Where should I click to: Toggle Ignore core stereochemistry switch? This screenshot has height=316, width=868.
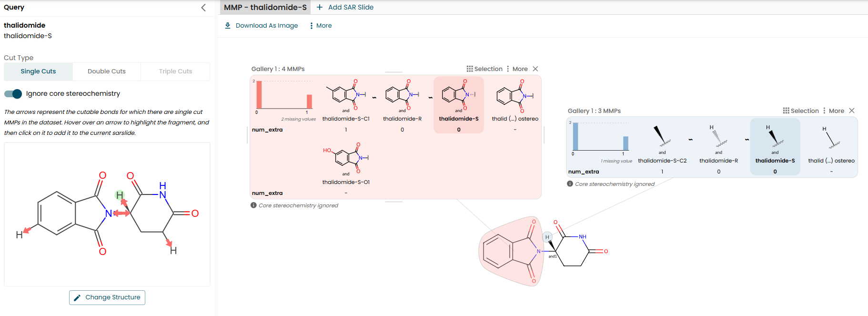pos(13,94)
